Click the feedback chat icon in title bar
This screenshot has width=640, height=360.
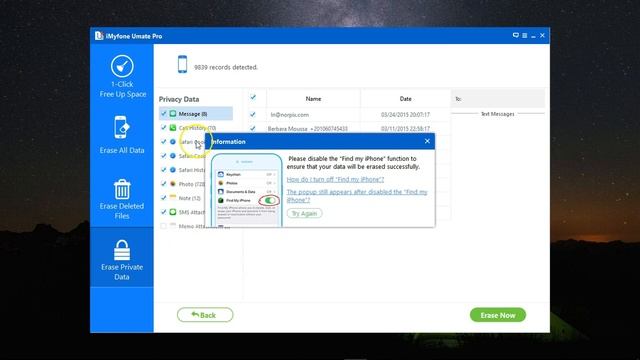point(516,36)
